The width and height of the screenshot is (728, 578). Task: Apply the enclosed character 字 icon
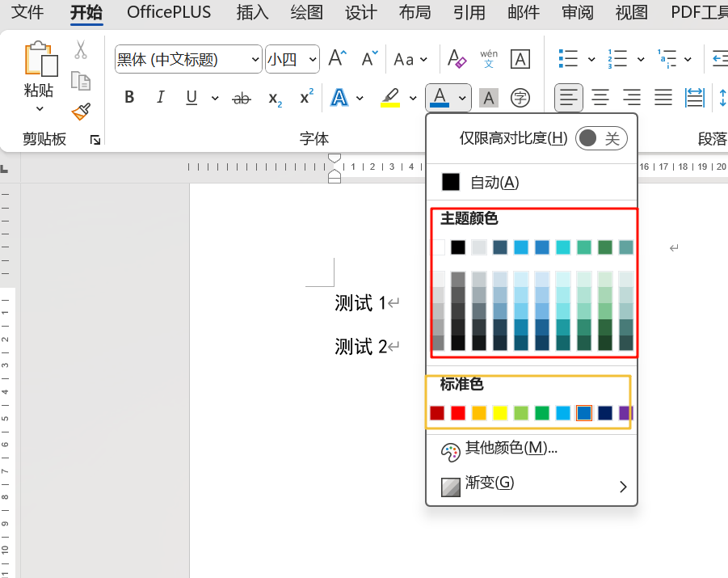521,98
